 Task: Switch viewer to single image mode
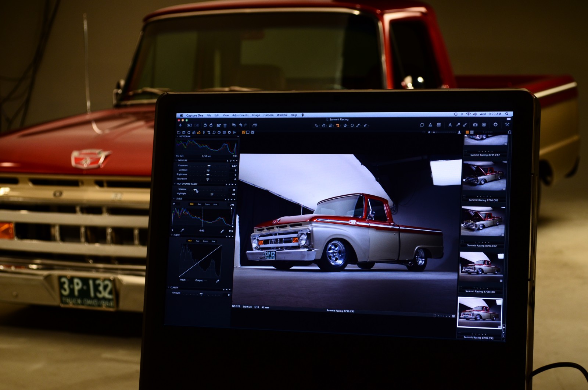click(248, 132)
